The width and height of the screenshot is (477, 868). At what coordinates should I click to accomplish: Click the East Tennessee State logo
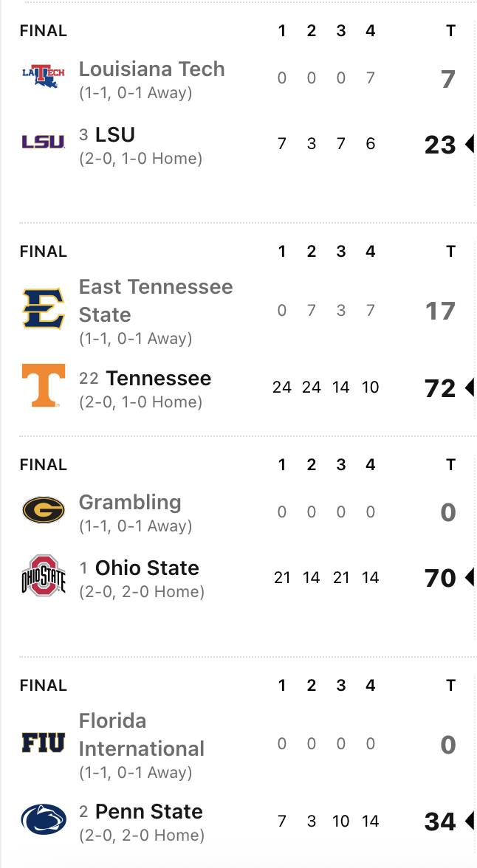tap(43, 309)
